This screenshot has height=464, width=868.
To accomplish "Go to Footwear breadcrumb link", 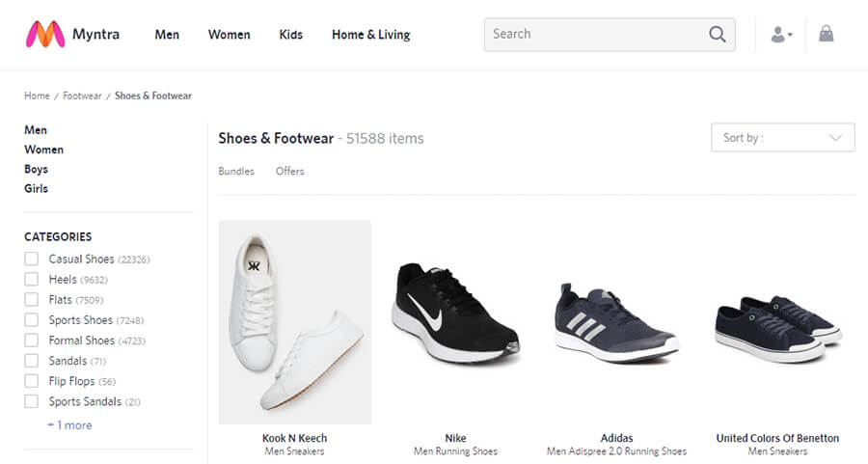I will point(82,96).
